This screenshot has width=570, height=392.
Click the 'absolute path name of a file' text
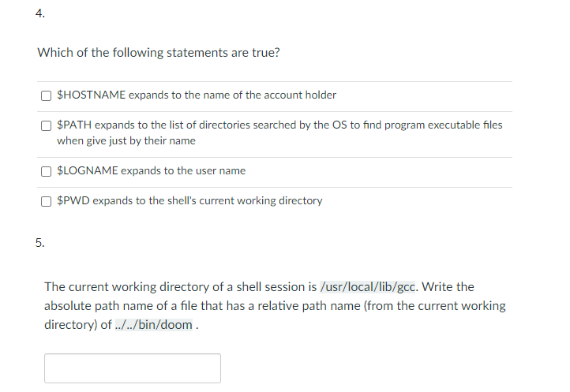pos(118,305)
